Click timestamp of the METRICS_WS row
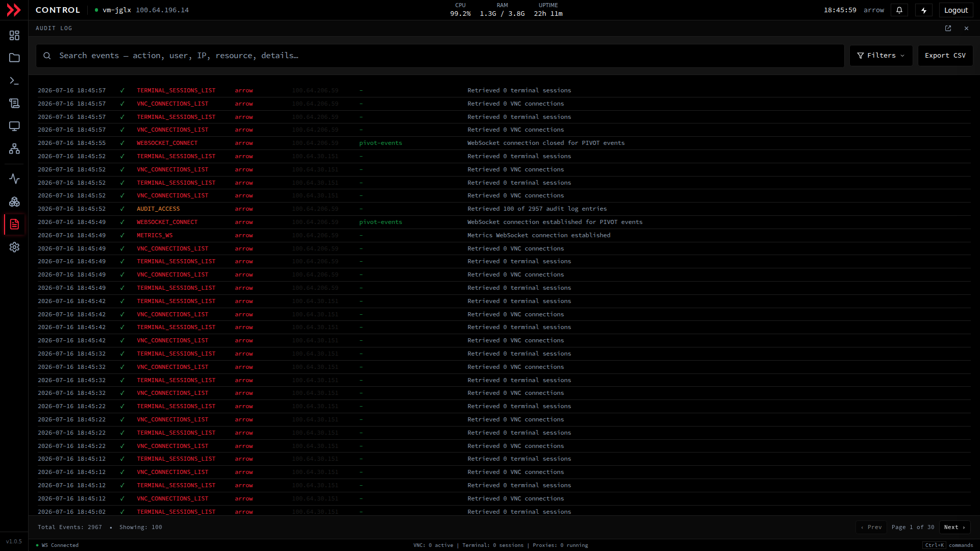This screenshot has height=551, width=980. point(72,235)
